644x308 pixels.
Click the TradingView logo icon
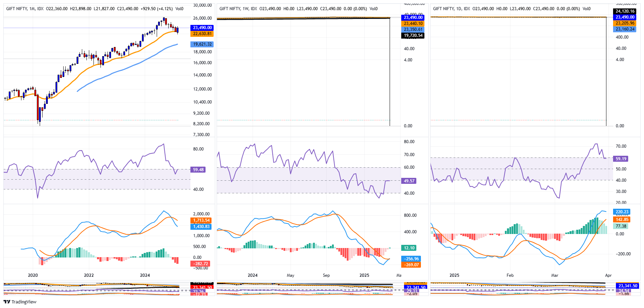7,302
